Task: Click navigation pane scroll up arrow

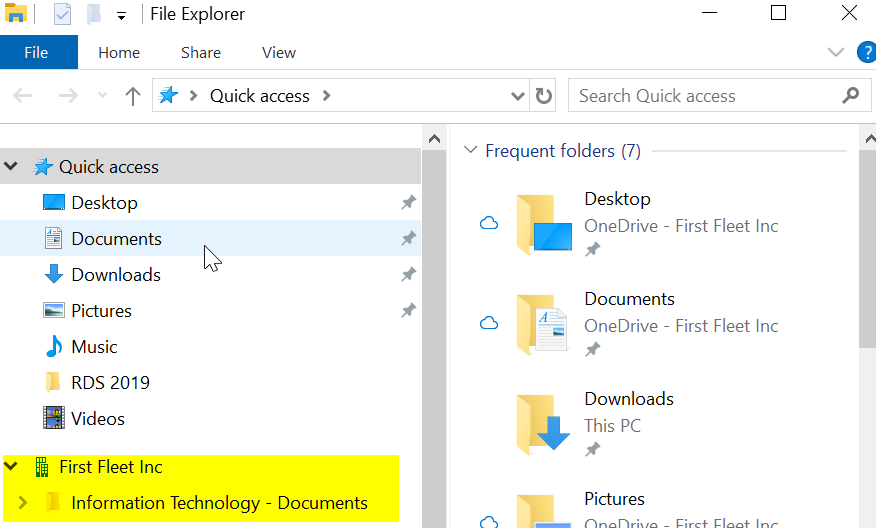Action: (x=434, y=139)
